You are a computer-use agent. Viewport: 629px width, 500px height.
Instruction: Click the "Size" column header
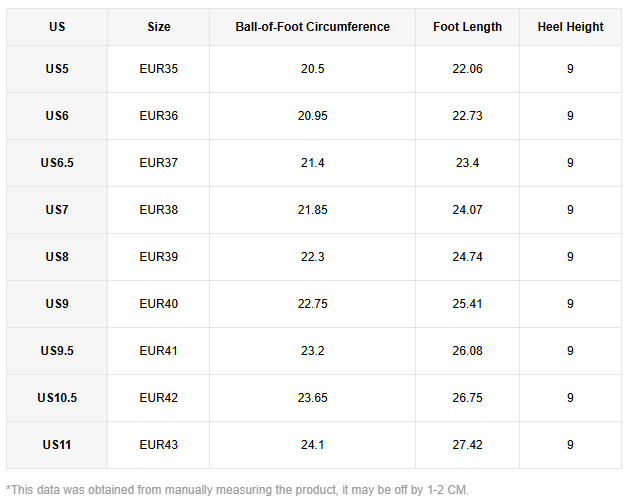click(x=158, y=27)
